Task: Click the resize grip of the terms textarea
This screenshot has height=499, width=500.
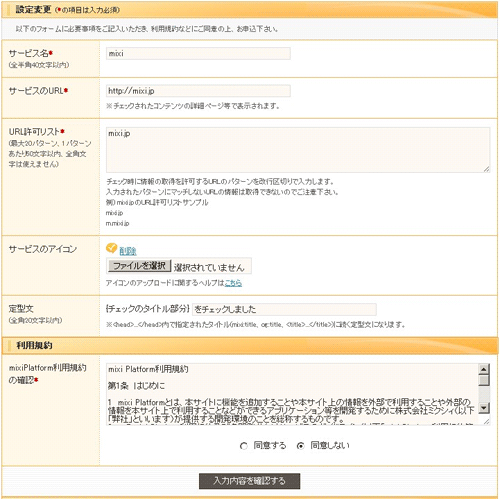Action: pos(487,421)
